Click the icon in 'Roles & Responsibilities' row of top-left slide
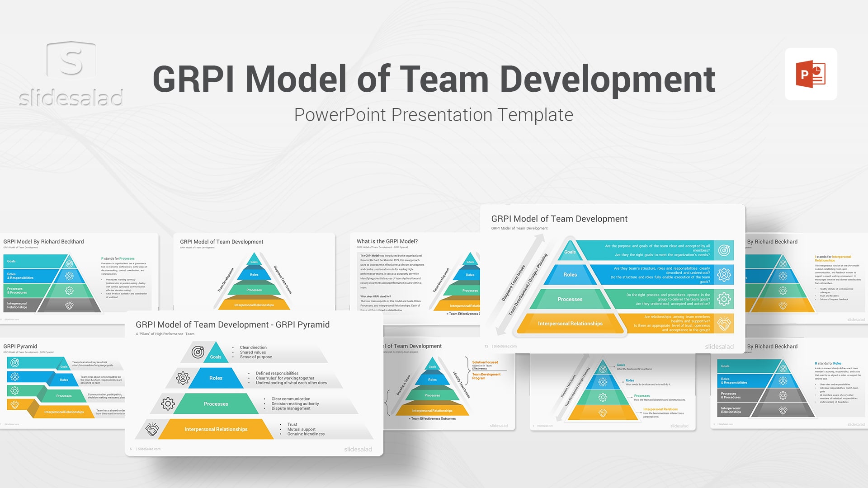Image resolution: width=868 pixels, height=488 pixels. click(69, 276)
